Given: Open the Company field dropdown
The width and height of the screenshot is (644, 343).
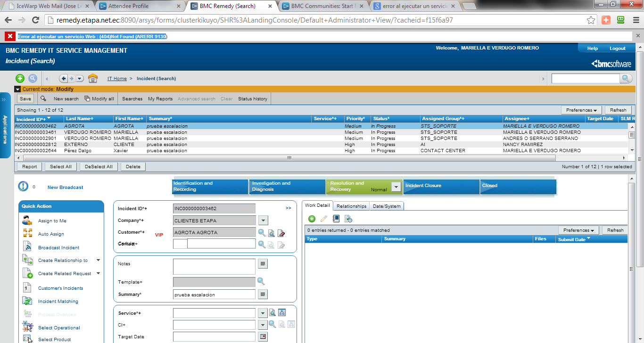Looking at the screenshot, I should [263, 220].
